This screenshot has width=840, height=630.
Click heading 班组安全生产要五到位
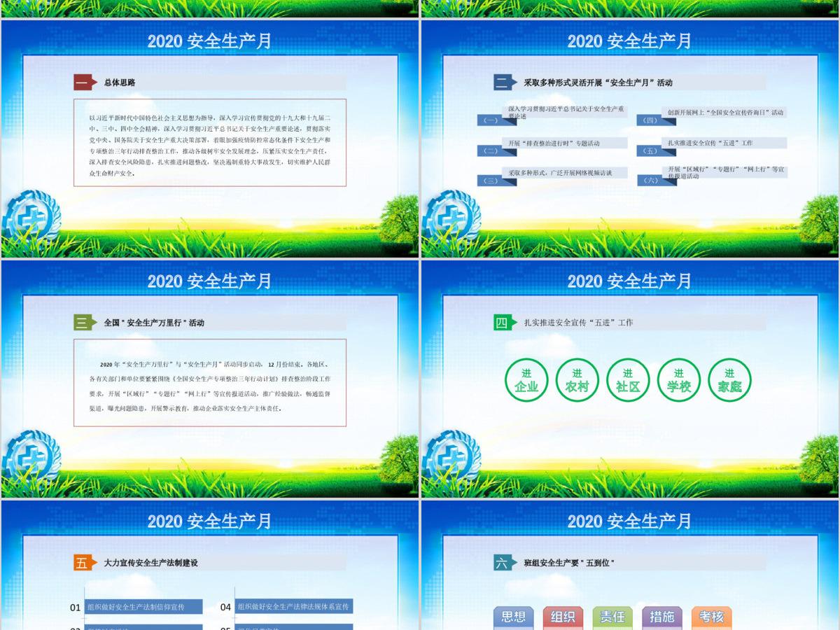pos(568,563)
